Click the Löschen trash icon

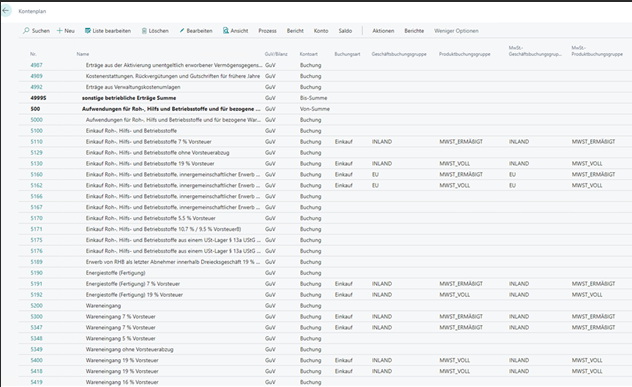pyautogui.click(x=144, y=31)
